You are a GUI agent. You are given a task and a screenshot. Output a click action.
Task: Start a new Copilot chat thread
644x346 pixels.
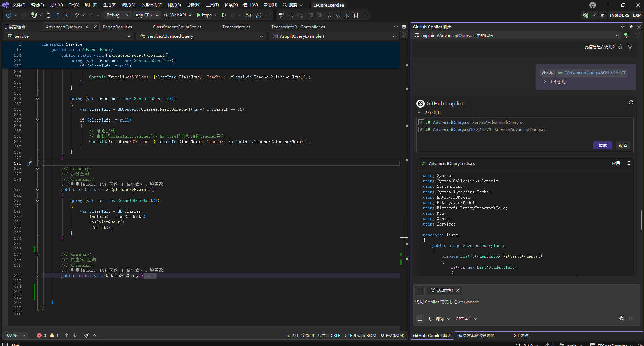coord(627,35)
